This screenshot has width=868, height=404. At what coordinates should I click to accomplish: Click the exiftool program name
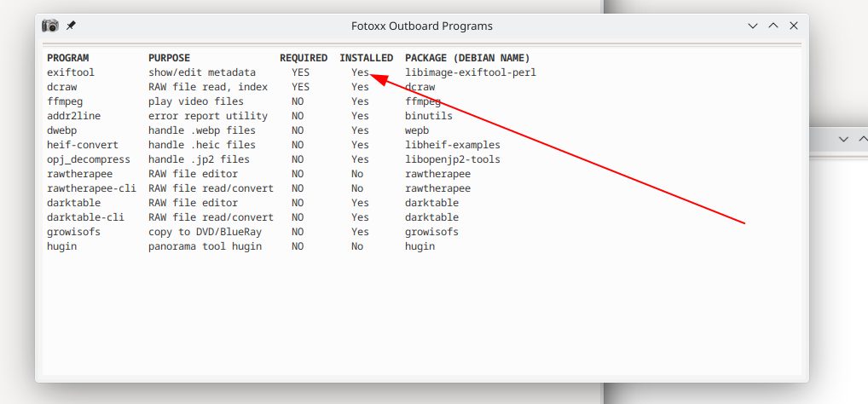pyautogui.click(x=71, y=72)
